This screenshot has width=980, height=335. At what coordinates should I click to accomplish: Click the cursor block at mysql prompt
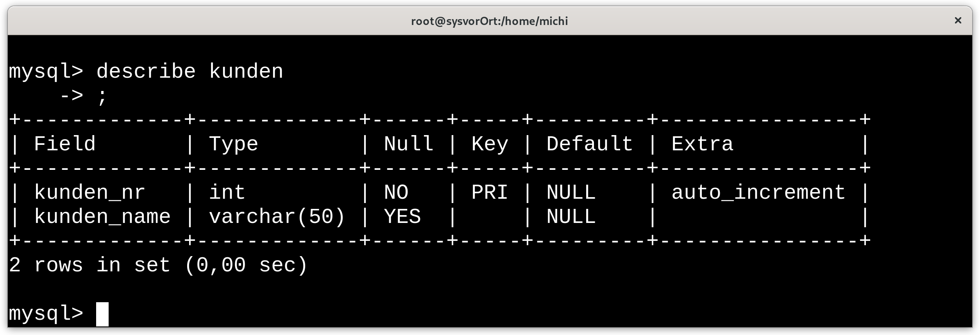pyautogui.click(x=102, y=314)
